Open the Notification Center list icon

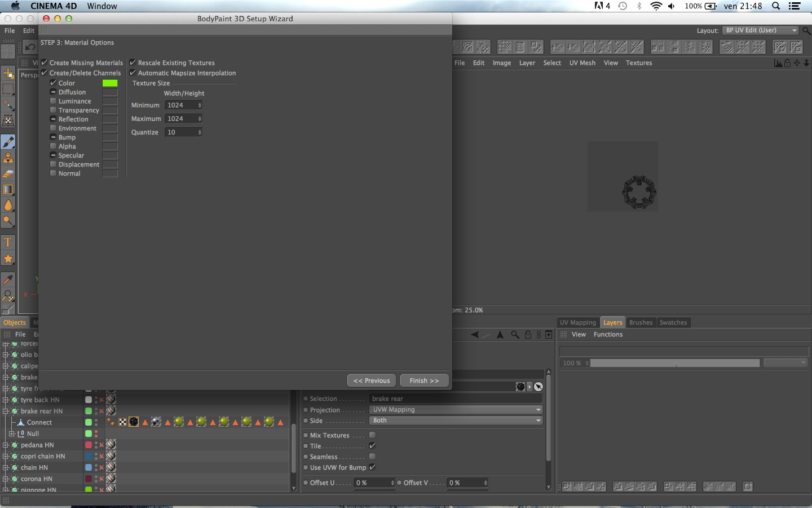795,6
